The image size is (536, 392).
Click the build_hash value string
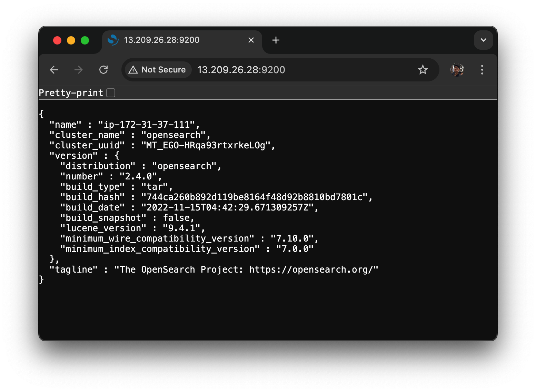(x=255, y=197)
